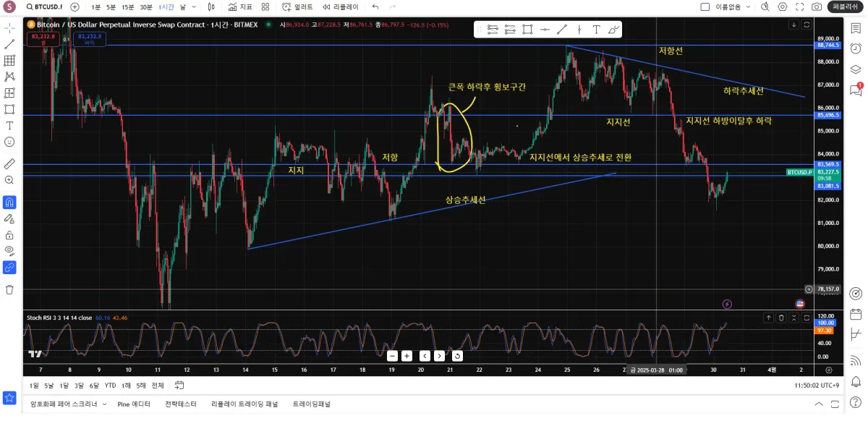Image resolution: width=868 pixels, height=421 pixels.
Task: Undo the last chart action
Action: click(x=375, y=7)
